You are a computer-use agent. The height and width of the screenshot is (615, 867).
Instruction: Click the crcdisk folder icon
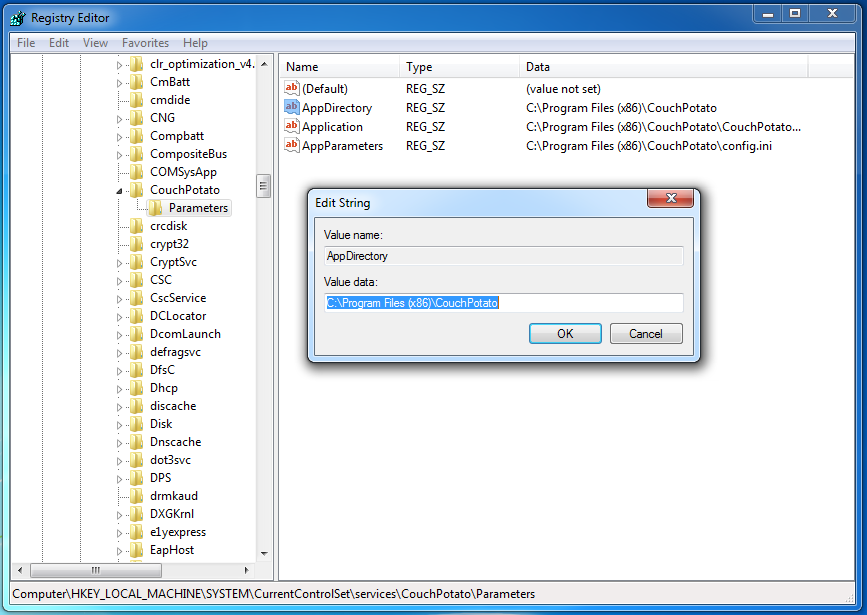click(x=137, y=226)
